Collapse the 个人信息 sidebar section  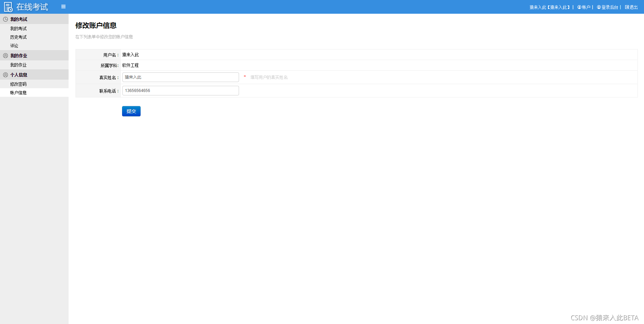[34, 75]
